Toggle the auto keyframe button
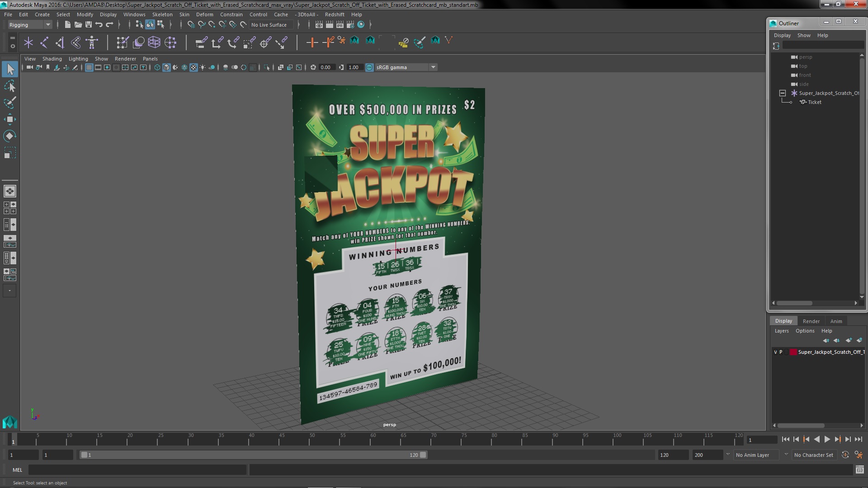This screenshot has width=868, height=488. point(845,455)
